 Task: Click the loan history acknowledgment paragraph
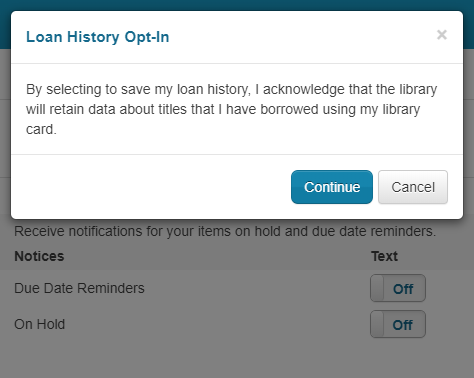point(232,109)
